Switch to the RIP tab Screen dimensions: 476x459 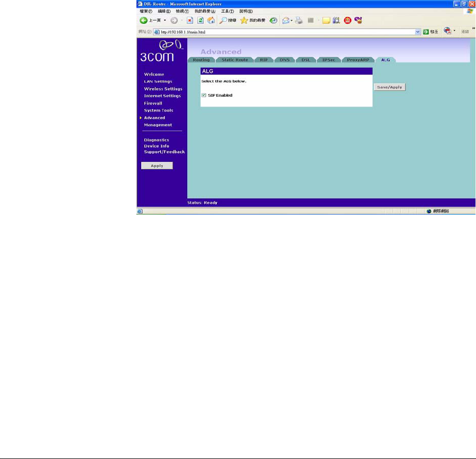tap(264, 60)
